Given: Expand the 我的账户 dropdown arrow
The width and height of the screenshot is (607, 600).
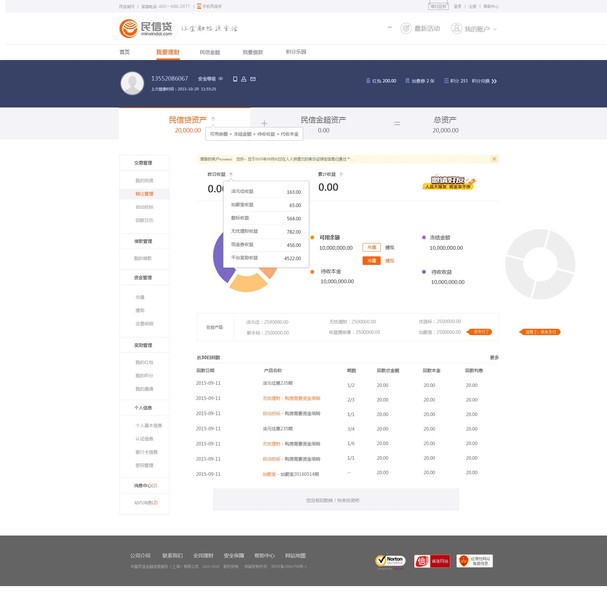Looking at the screenshot, I should click(x=495, y=29).
